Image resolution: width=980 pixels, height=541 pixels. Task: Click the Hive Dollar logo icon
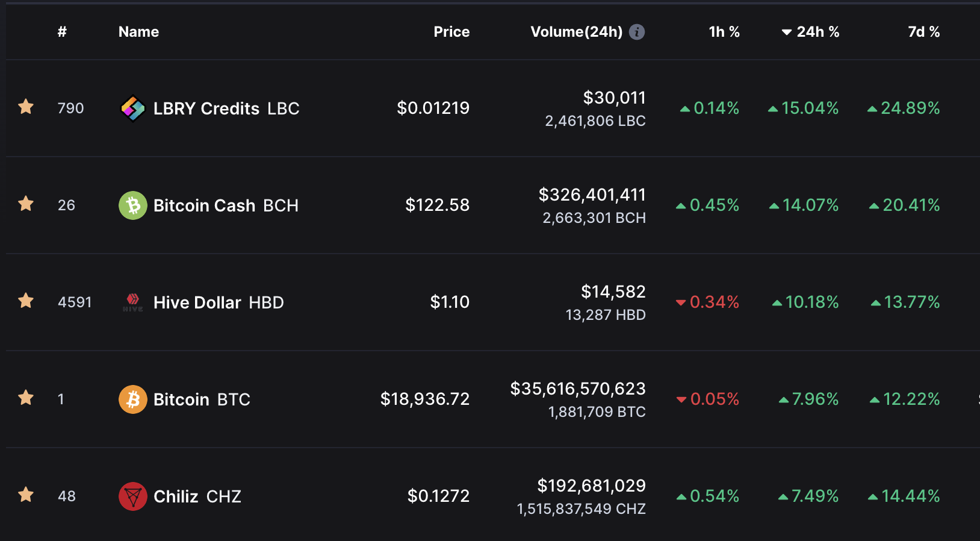(133, 302)
